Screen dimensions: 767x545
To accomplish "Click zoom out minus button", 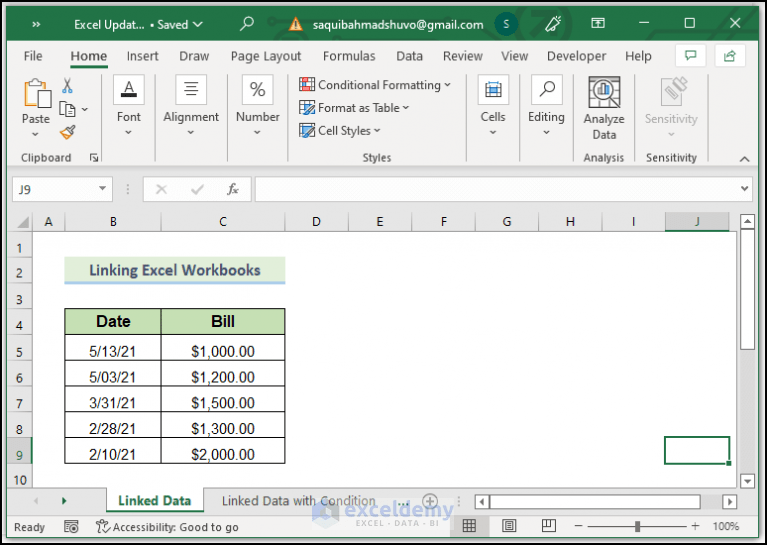I will [x=578, y=526].
